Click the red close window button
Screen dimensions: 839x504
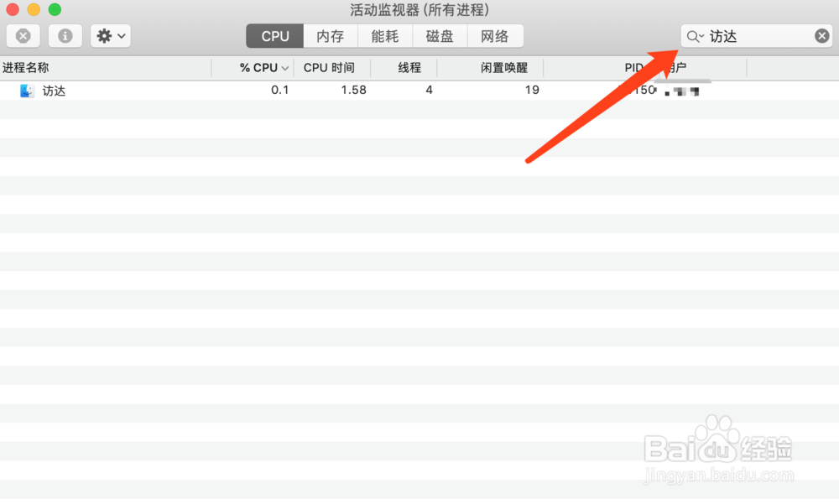pos(13,9)
